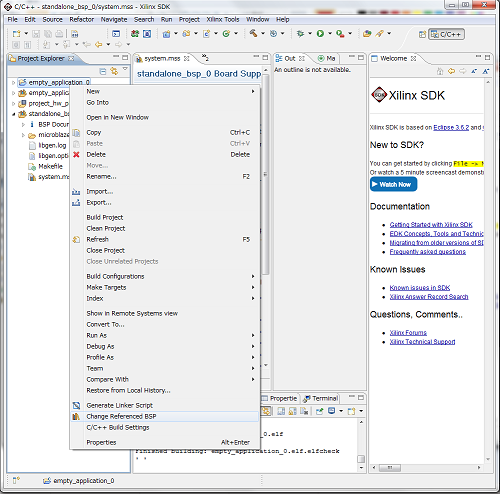Select project_hw_platform tree item
The image size is (502, 496).
(44, 104)
